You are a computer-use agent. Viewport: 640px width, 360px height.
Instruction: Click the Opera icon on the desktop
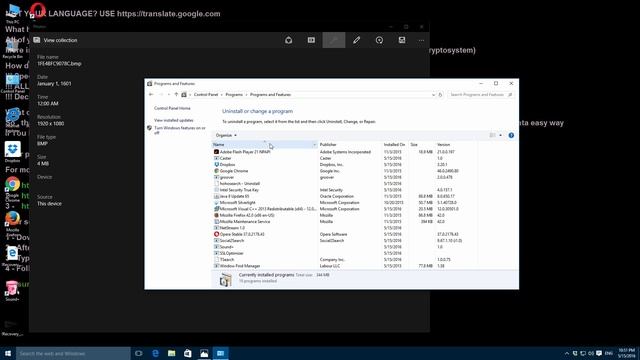37,10
